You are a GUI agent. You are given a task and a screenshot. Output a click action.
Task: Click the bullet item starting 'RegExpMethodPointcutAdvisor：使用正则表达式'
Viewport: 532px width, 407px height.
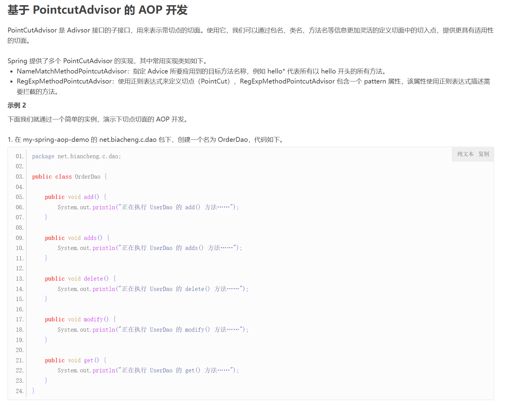(253, 87)
